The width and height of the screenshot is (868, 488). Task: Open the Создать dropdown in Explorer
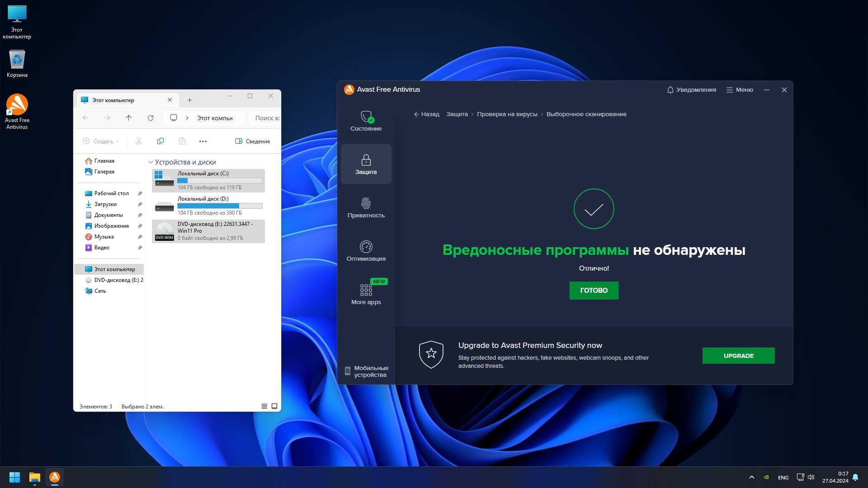[x=101, y=141]
